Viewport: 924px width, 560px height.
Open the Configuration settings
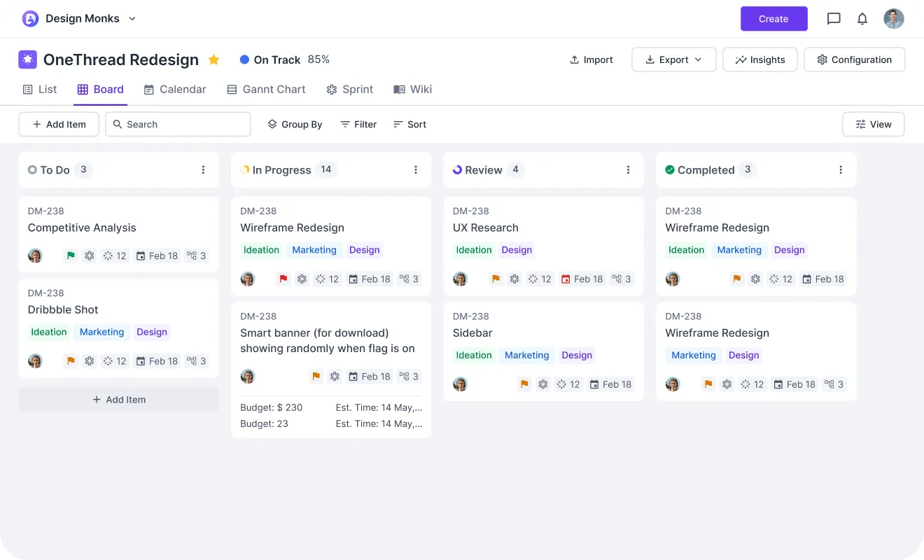tap(854, 59)
